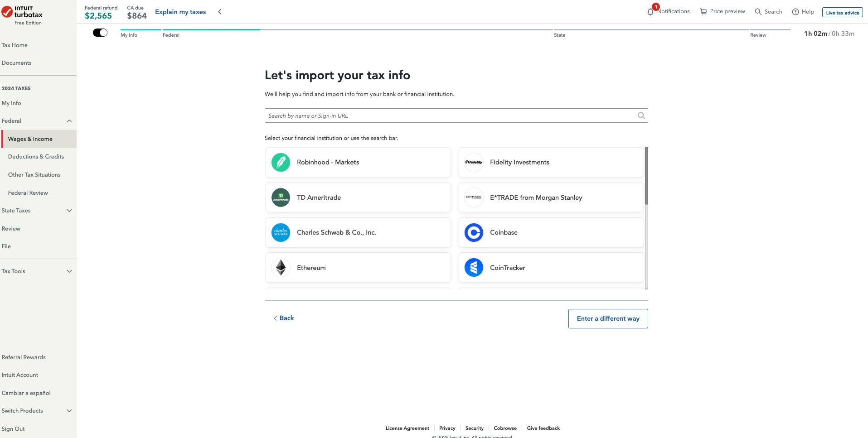The width and height of the screenshot is (868, 438).
Task: Open the Explain my taxes link
Action: [180, 12]
